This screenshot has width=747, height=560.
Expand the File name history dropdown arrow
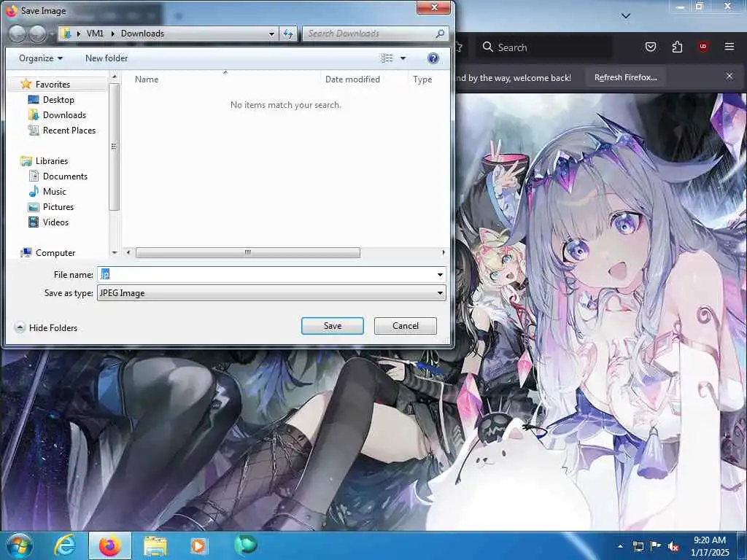coord(440,274)
